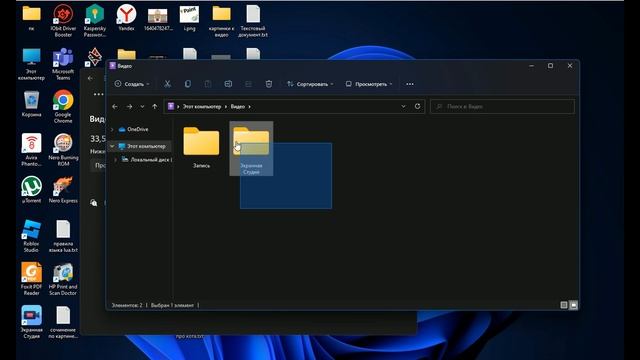
Task: Refresh the Видео folder view
Action: (x=418, y=106)
